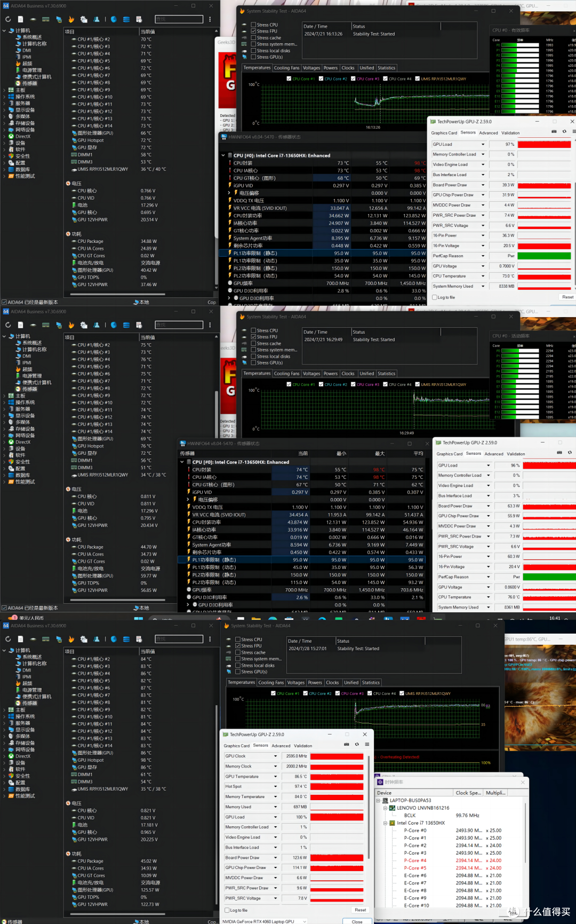Select DirectX tree item in top AIDA64 window
576x924 pixels.
point(23,136)
